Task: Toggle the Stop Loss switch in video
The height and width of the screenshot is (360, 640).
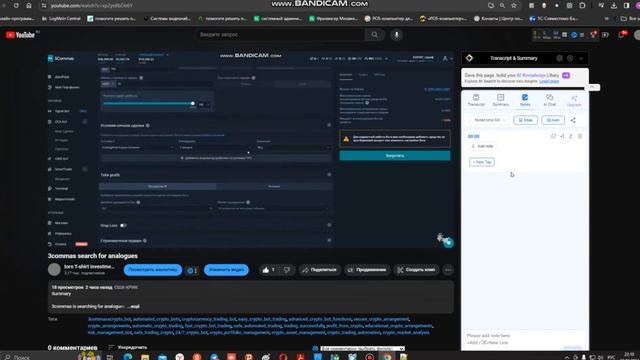Action: 123,225
